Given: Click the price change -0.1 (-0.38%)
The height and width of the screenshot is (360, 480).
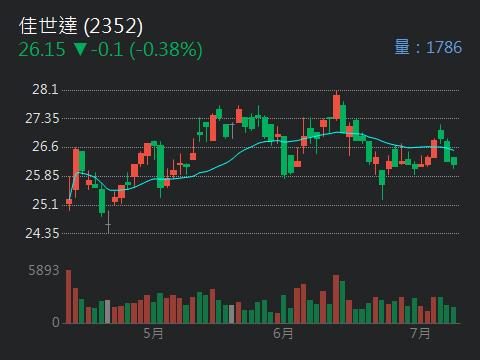Looking at the screenshot, I should click(147, 50).
